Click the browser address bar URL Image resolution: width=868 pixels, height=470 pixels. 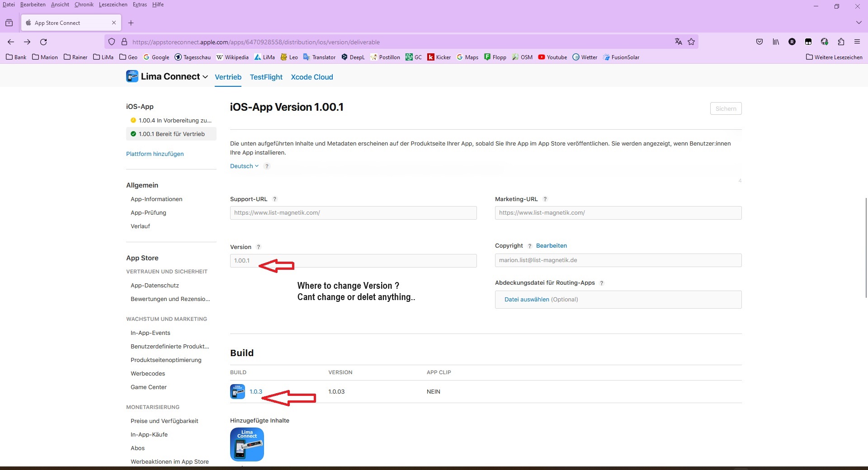pos(256,42)
